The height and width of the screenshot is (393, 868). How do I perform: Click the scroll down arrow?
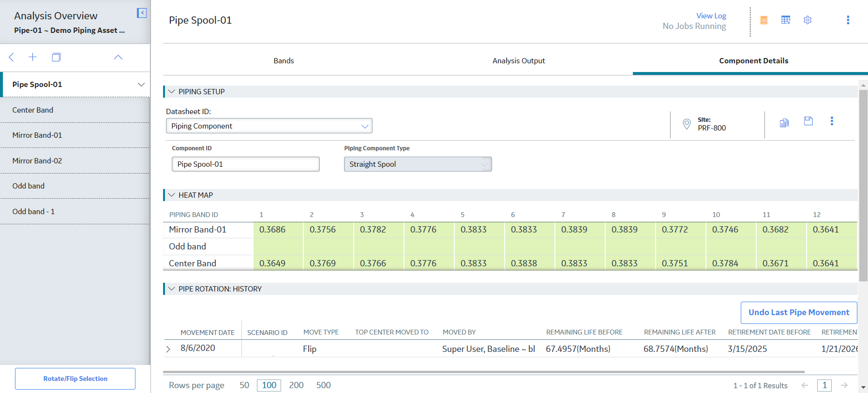863,388
